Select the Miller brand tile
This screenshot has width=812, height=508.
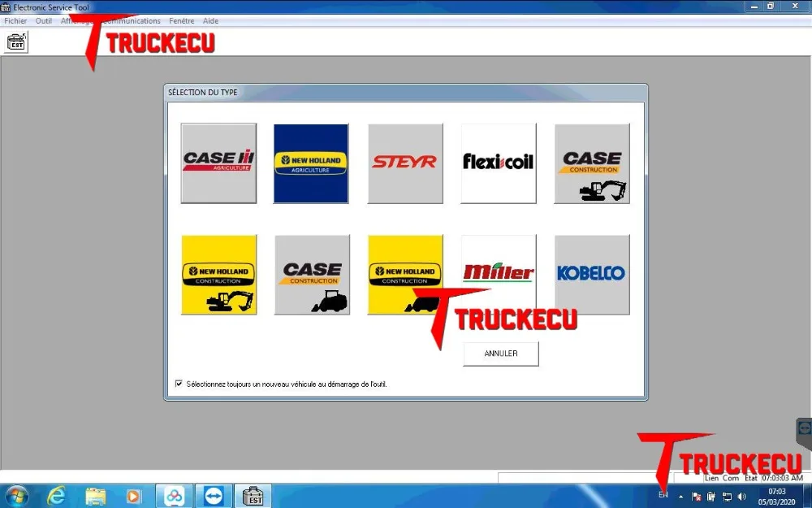pos(499,275)
